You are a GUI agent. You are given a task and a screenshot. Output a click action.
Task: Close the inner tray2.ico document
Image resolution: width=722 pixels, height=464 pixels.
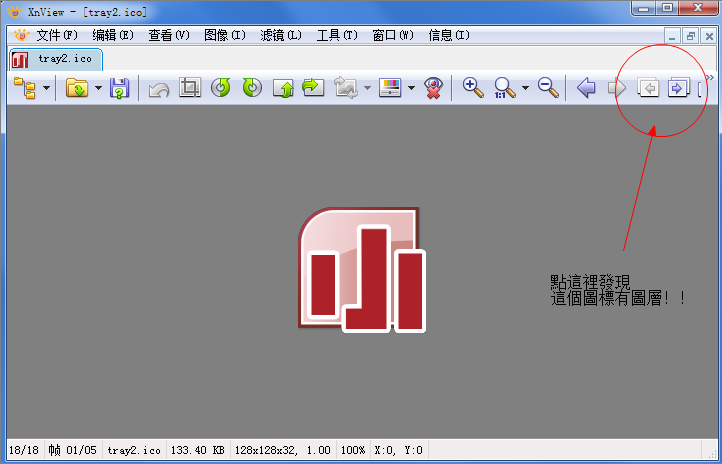(710, 36)
